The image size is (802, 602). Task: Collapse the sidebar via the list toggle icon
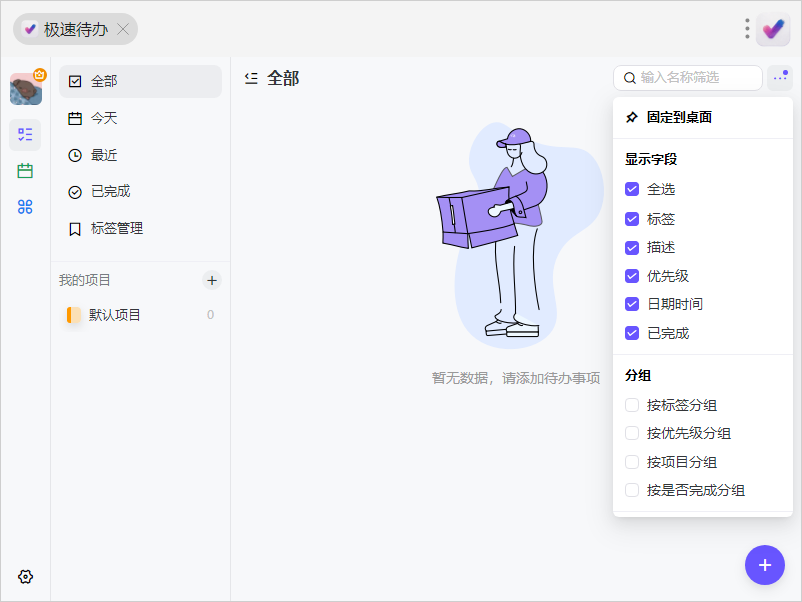251,78
